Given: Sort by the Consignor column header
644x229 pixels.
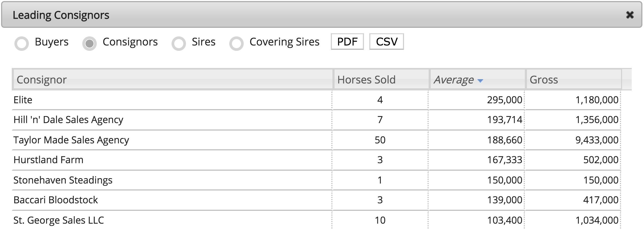Looking at the screenshot, I should (x=173, y=79).
